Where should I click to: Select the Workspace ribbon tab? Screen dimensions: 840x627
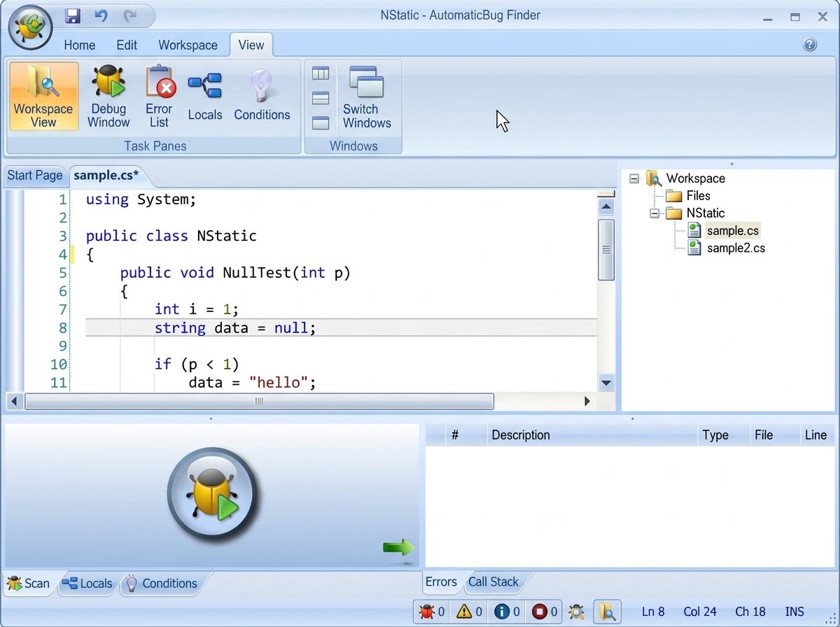click(x=188, y=45)
